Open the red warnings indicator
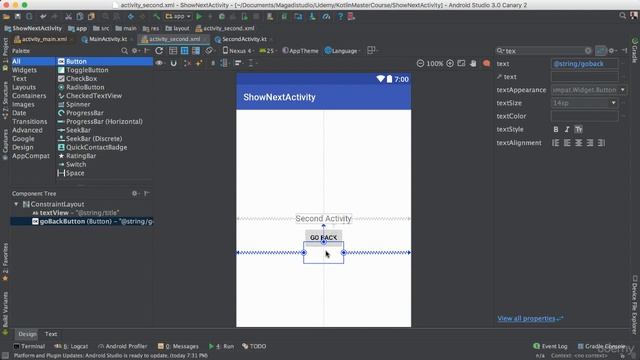The height and width of the screenshot is (360, 640). (x=486, y=63)
